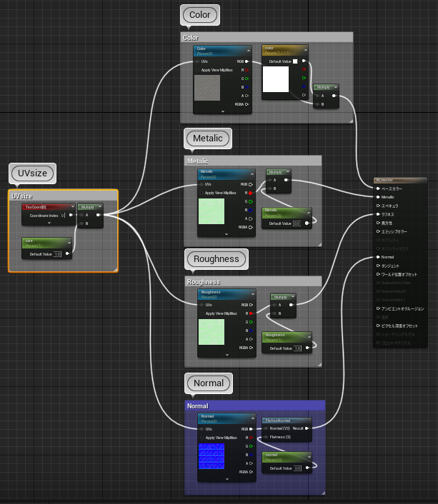438x504 pixels.
Task: Collapse the Color texture node with top arrow
Action: pyautogui.click(x=248, y=50)
